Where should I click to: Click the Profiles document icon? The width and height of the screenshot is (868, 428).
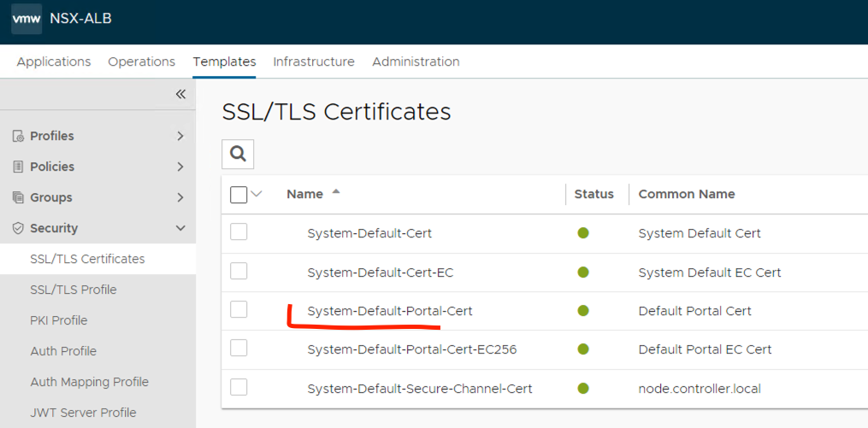[18, 137]
